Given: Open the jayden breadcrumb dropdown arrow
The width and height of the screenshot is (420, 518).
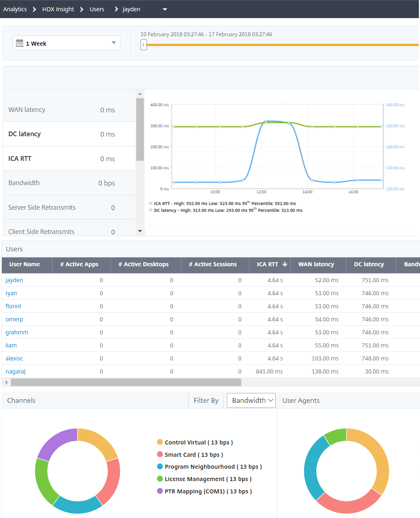Looking at the screenshot, I should [165, 9].
